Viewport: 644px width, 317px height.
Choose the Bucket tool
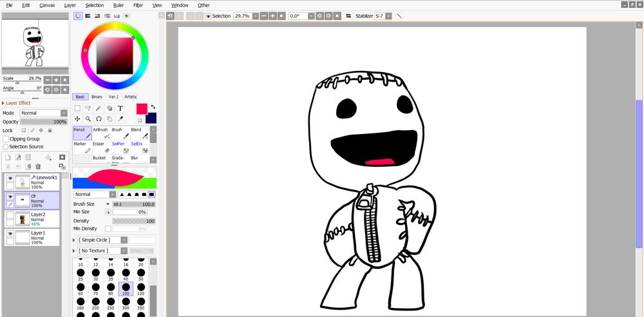(x=102, y=158)
